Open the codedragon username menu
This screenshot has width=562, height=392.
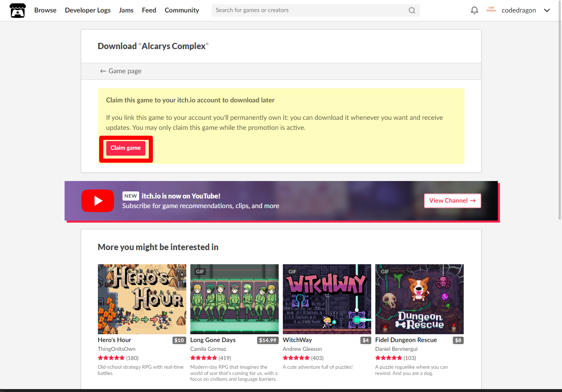click(519, 10)
